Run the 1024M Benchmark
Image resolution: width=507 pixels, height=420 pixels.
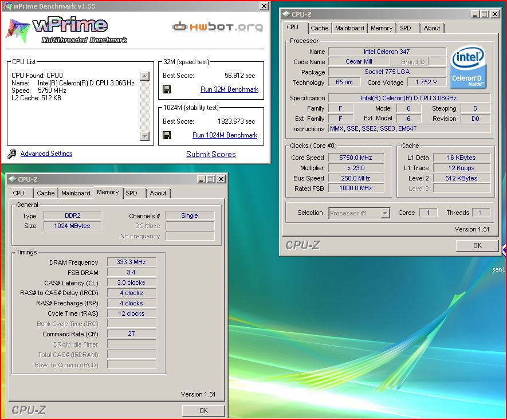point(225,135)
